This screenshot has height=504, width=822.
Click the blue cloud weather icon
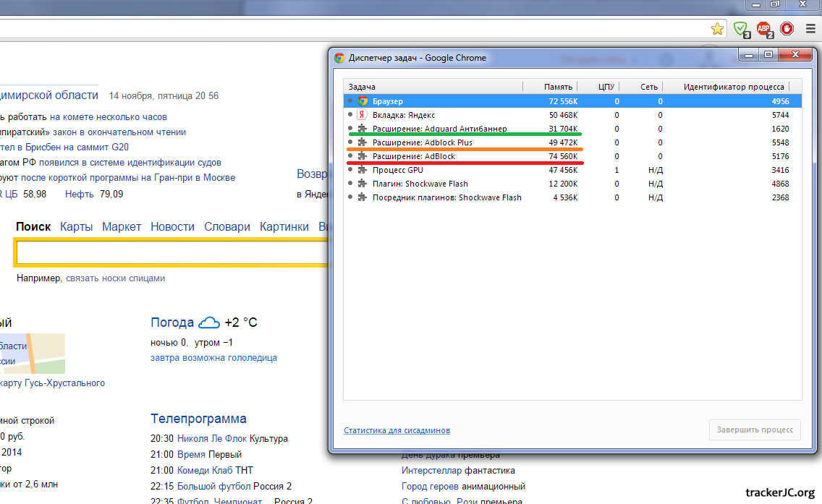pos(209,323)
